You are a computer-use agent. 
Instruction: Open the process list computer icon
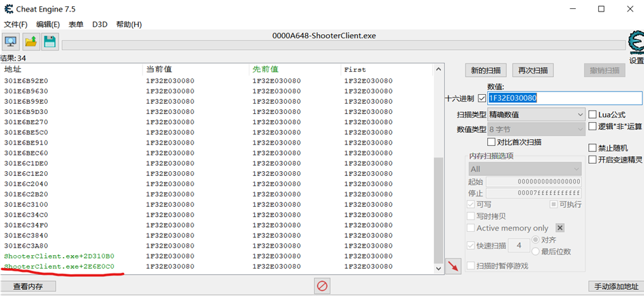[x=11, y=42]
